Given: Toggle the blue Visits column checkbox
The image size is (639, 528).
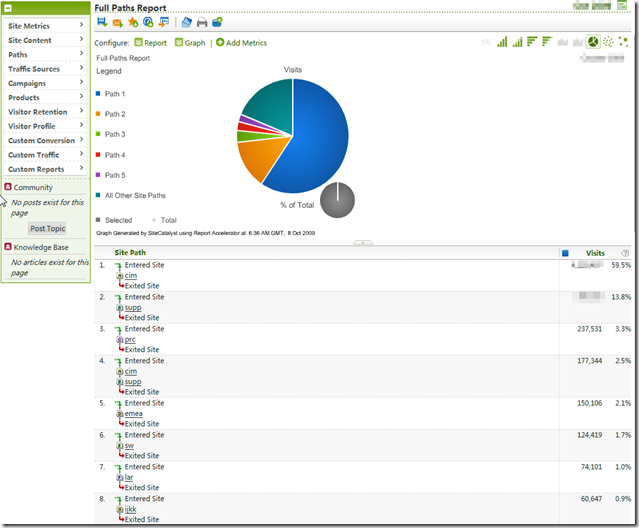Looking at the screenshot, I should click(x=565, y=253).
